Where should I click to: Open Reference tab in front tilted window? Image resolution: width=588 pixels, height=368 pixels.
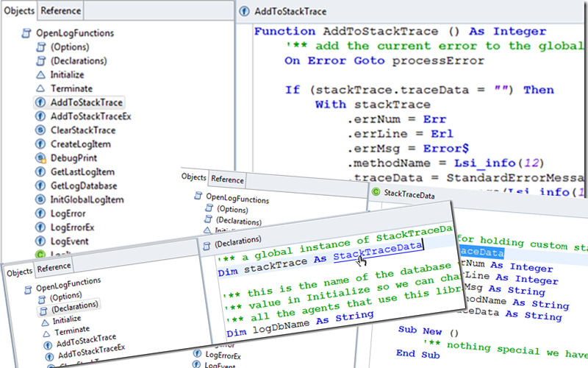(x=54, y=268)
